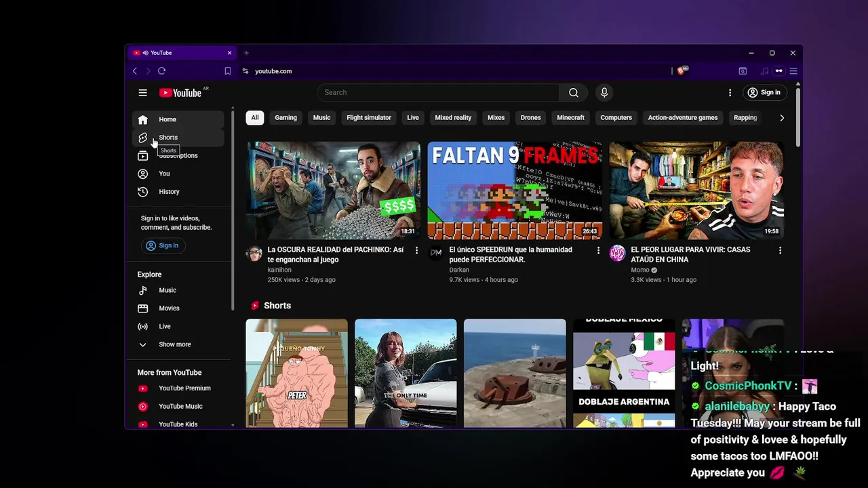
Task: Select the Drones filter chip
Action: click(530, 118)
